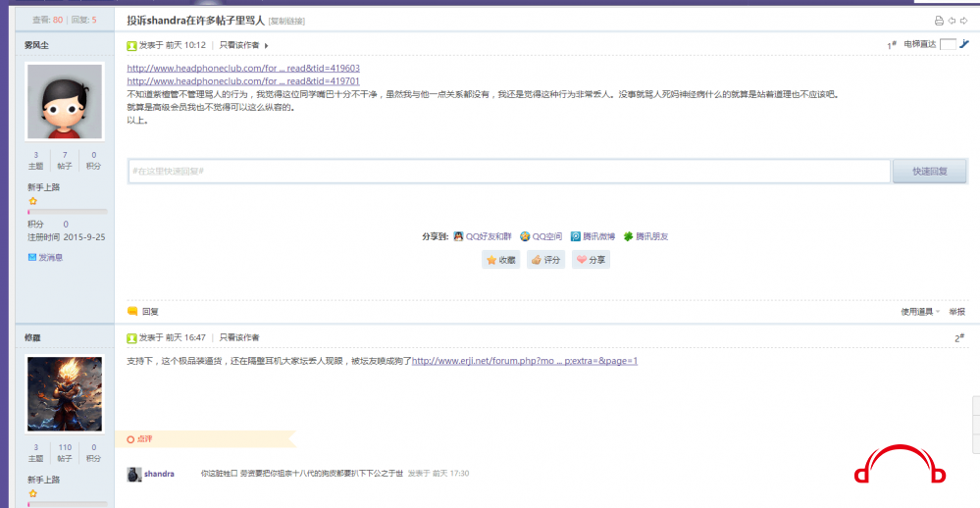Click the 腾讯朋友 share icon
This screenshot has width=980, height=508.
(x=628, y=236)
